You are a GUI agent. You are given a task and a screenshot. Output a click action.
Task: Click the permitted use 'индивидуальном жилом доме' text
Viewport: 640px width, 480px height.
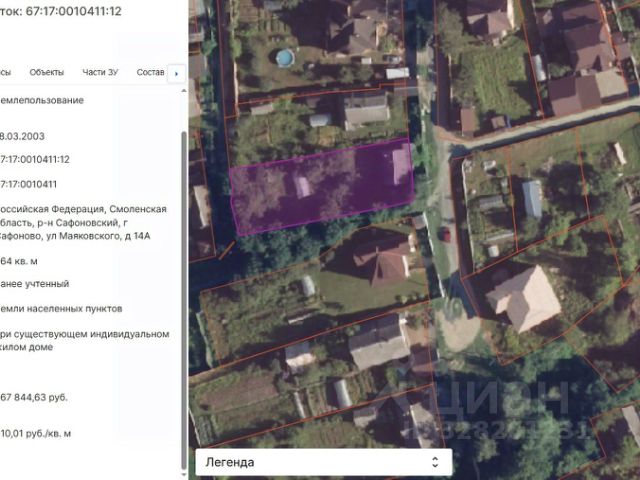point(84,340)
